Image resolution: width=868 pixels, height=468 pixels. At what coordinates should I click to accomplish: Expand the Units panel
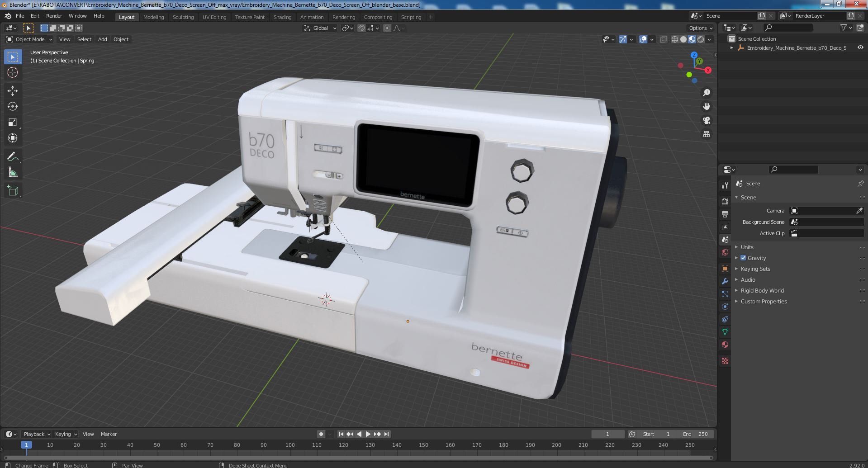point(747,247)
